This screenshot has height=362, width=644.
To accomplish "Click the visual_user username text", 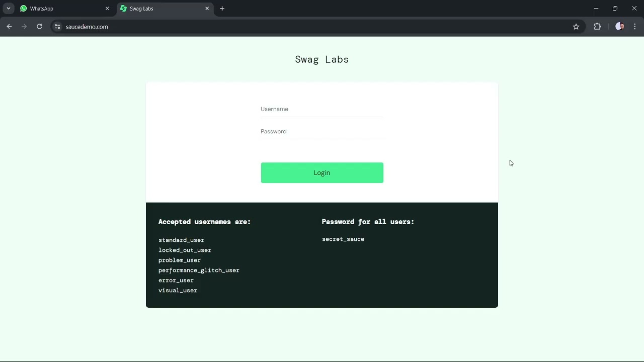I will click(x=178, y=291).
